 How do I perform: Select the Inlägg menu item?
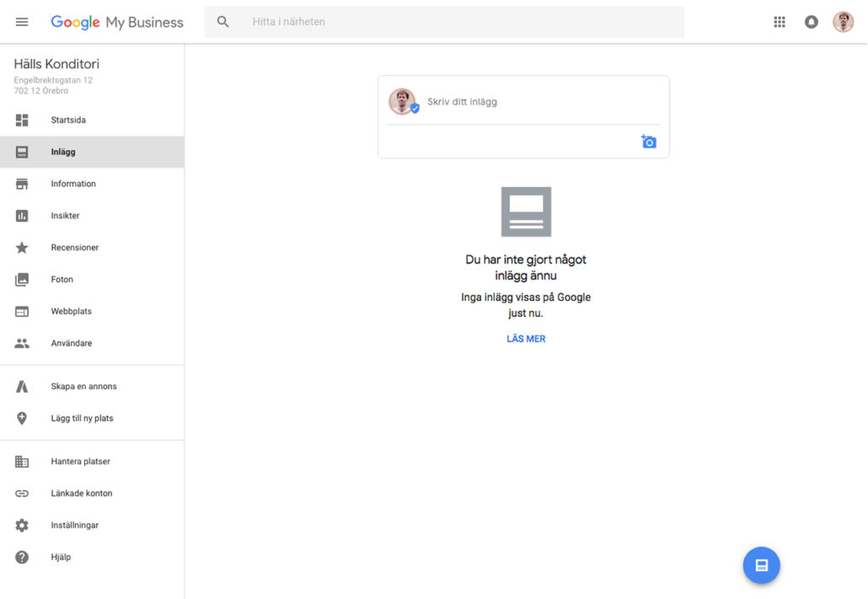[92, 152]
